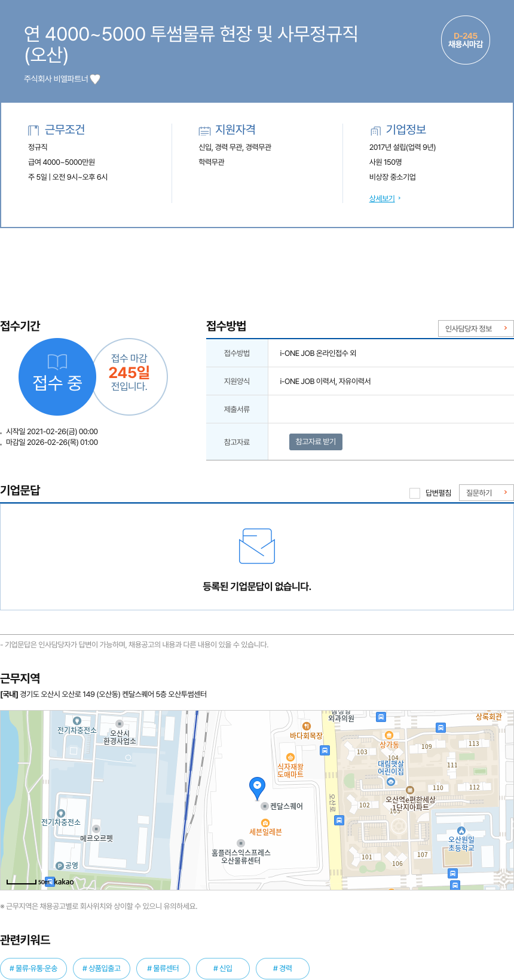Click the 근무조건 section icon
Viewport: 514px width, 980px height.
[x=33, y=130]
